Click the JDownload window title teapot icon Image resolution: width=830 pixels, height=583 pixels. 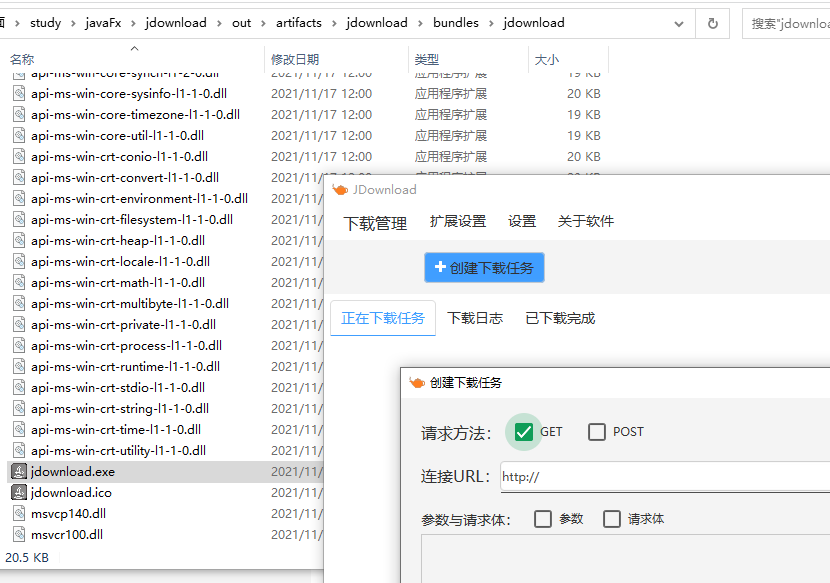tap(340, 190)
